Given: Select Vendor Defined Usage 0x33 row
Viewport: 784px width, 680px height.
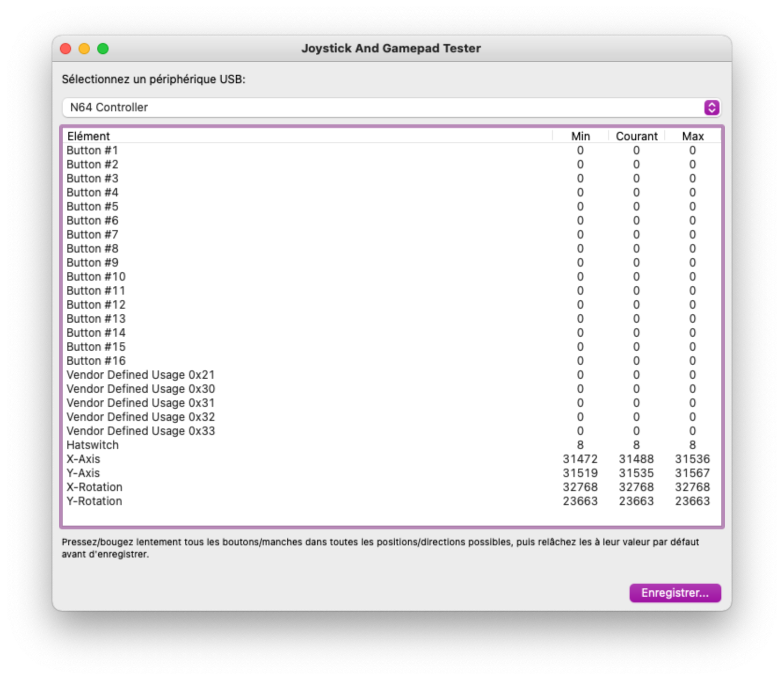Looking at the screenshot, I should coord(392,431).
